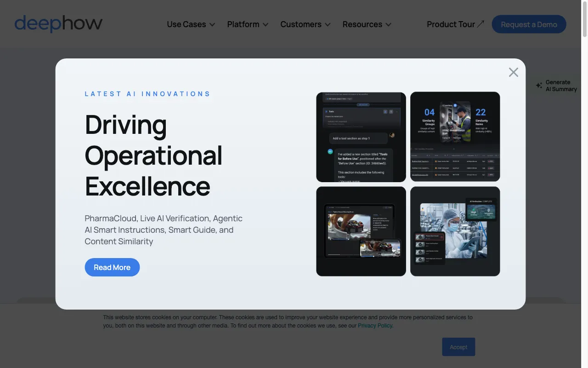Close the Latest AI Innovations popup
Viewport: 588px width, 368px height.
(513, 72)
